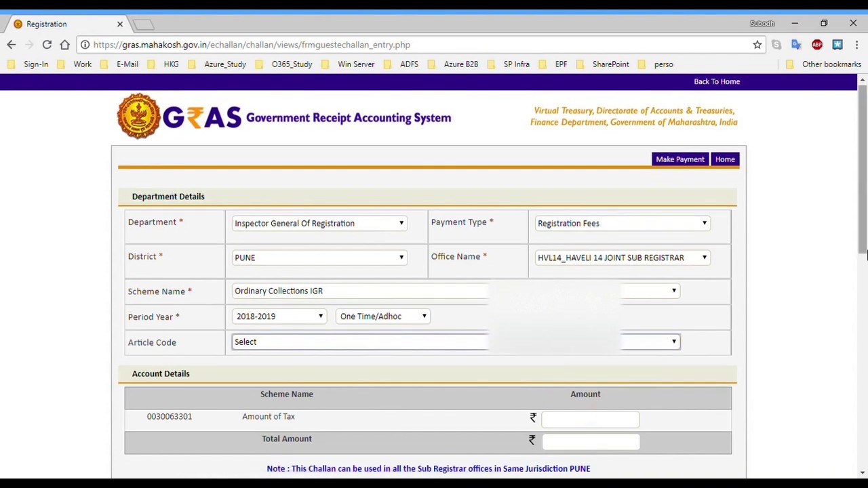Open the Sign-In bookmark folder
The image size is (868, 488).
coord(28,64)
